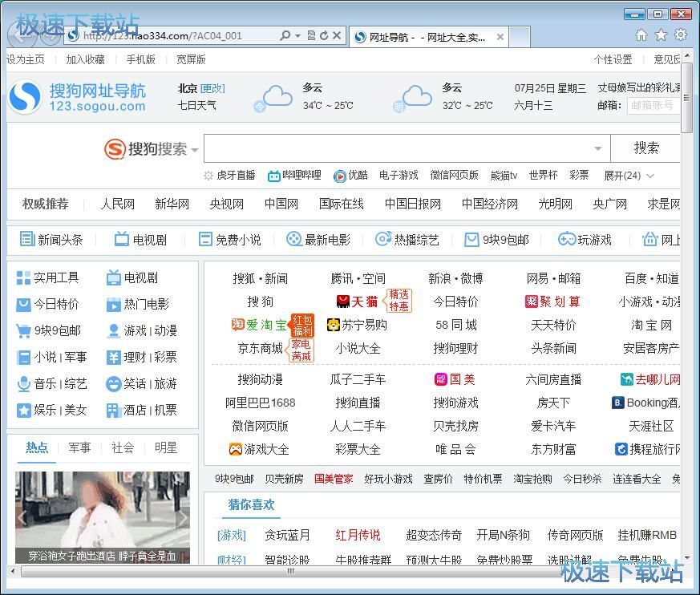Open 最新电影 category icon
The height and width of the screenshot is (595, 700).
[294, 239]
